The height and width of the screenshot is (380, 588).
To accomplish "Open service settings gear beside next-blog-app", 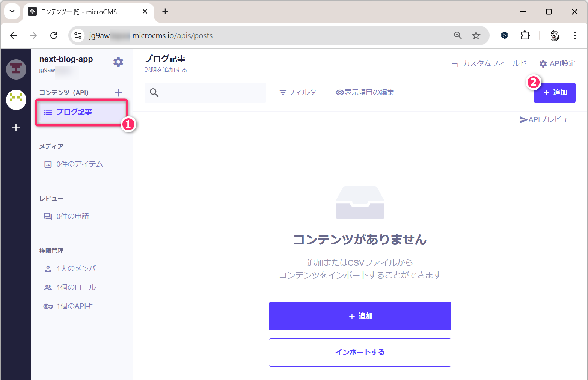I will point(118,62).
